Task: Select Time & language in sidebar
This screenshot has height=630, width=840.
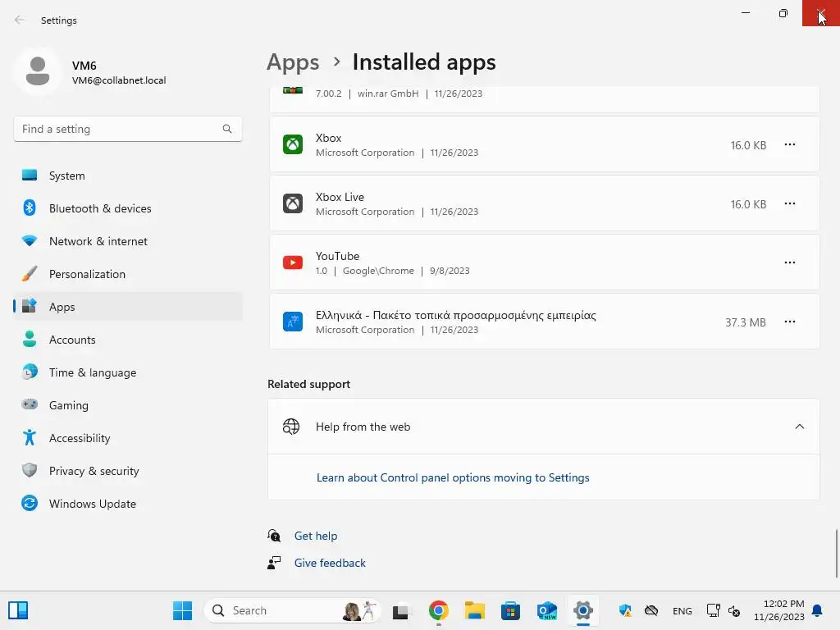Action: [93, 372]
